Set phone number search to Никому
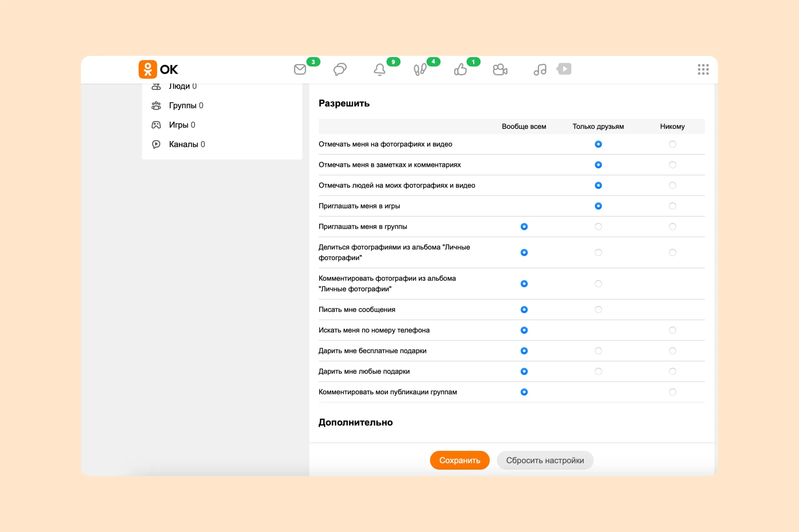 pos(672,330)
